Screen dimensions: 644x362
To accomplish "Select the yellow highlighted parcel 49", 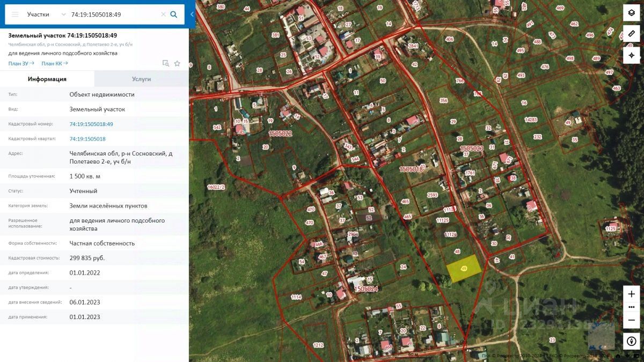I will tap(464, 268).
